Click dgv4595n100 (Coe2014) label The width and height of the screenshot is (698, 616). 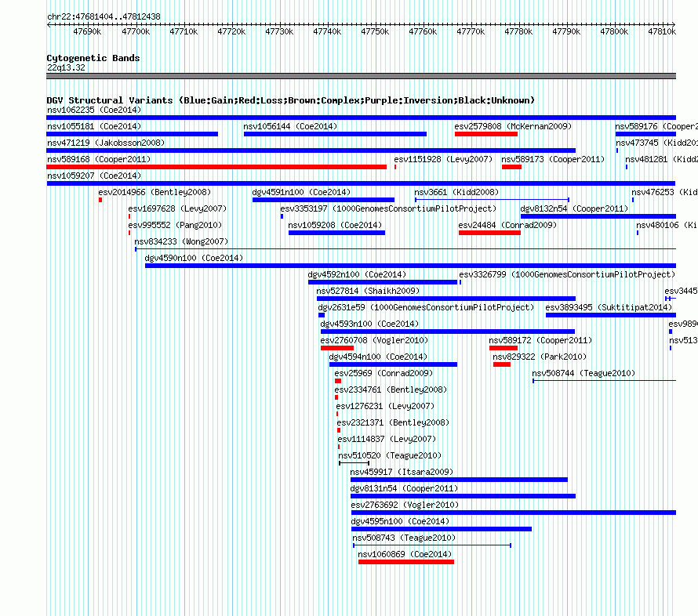(x=400, y=521)
